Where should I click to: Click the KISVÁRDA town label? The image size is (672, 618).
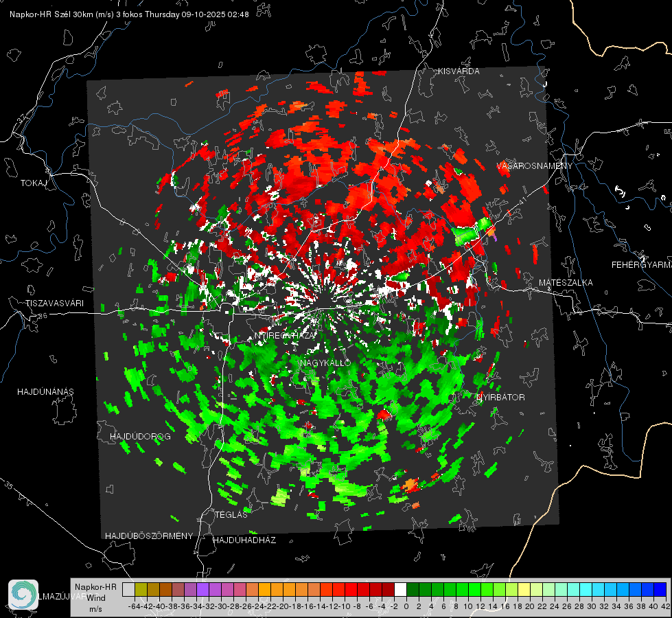(x=459, y=71)
